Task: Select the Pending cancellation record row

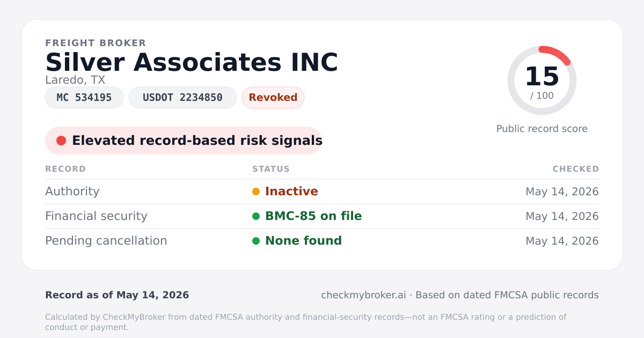Action: click(x=322, y=241)
